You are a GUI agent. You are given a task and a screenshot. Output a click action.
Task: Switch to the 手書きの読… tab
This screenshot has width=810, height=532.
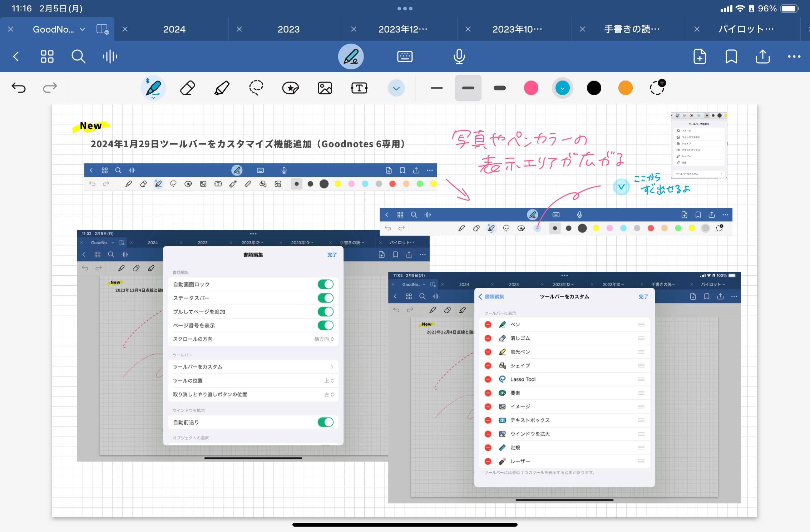coord(632,29)
